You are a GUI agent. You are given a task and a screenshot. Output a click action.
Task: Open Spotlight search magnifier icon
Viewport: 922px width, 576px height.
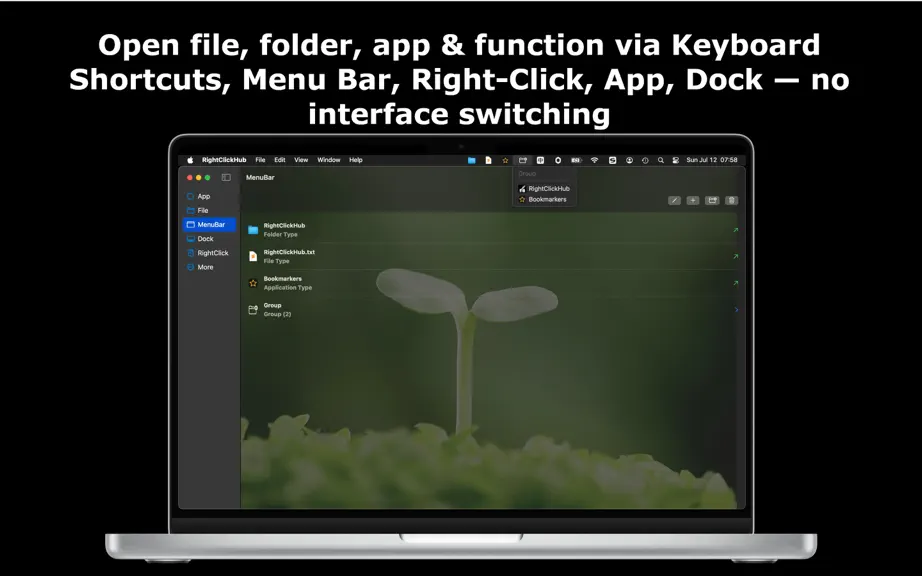click(661, 160)
